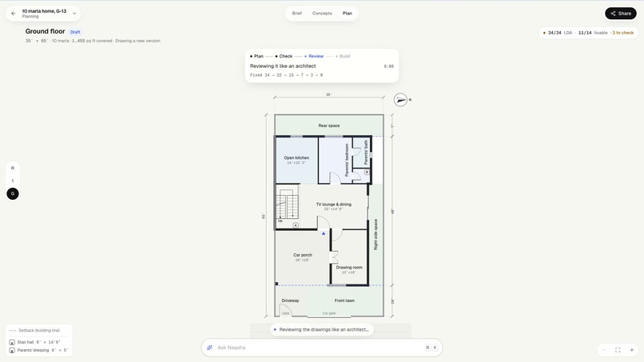Select the Open kitchen room
This screenshot has width=644, height=362.
pos(296,161)
